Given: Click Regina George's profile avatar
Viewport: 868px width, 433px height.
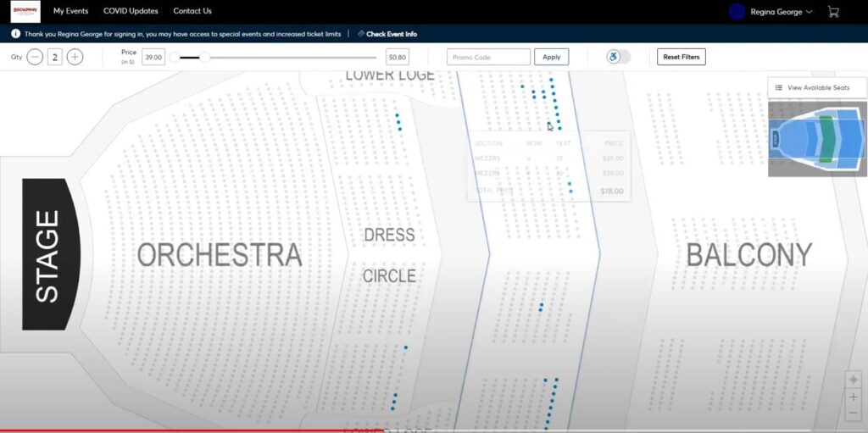Looking at the screenshot, I should tap(737, 12).
